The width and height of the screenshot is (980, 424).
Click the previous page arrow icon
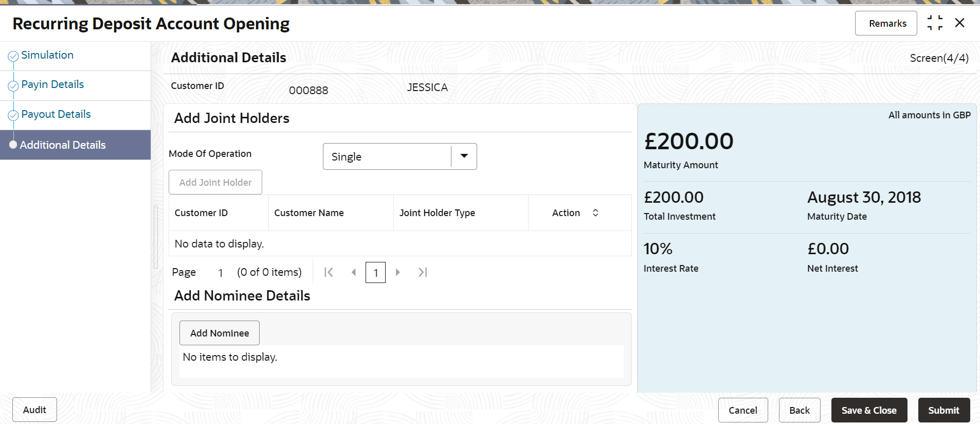click(353, 272)
